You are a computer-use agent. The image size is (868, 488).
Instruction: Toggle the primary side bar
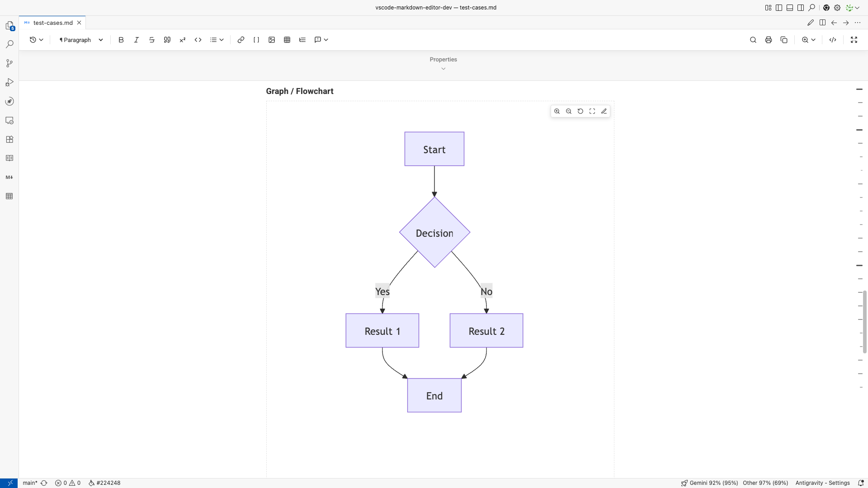779,8
